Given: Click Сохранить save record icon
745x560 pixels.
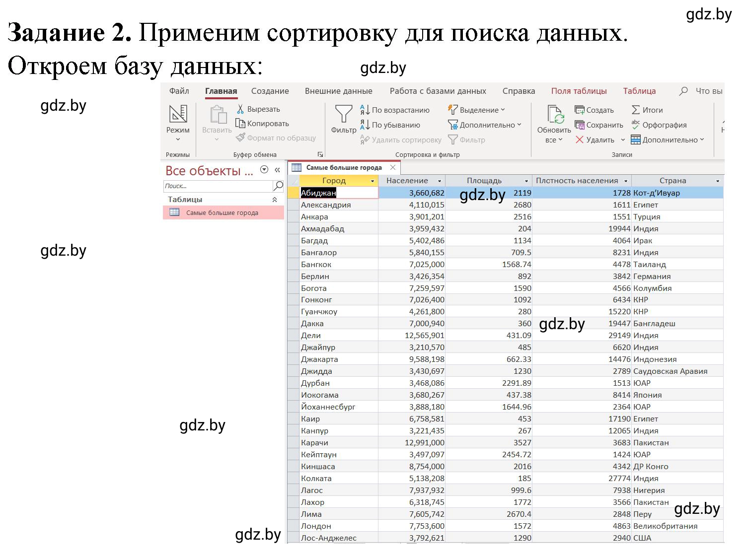Looking at the screenshot, I should [x=580, y=125].
